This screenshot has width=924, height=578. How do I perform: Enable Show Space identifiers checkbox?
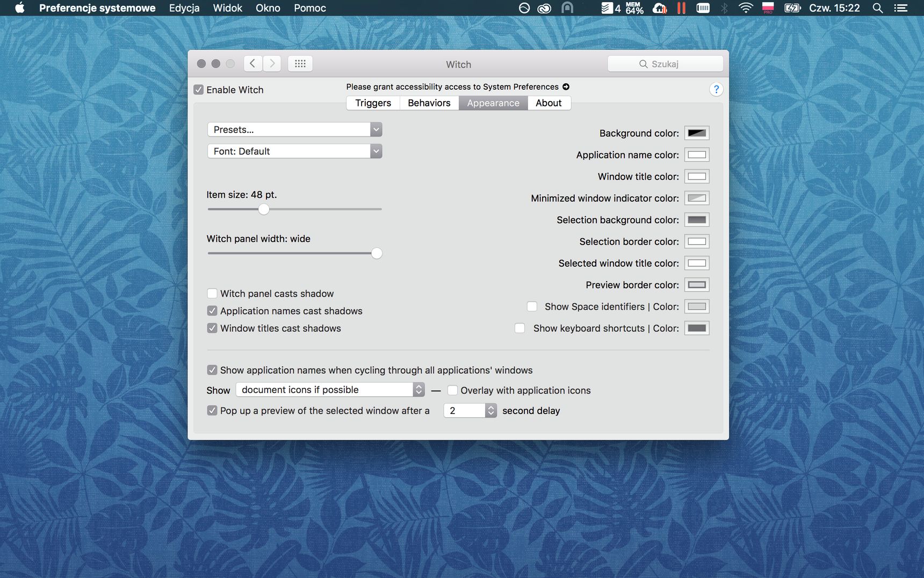coord(532,306)
